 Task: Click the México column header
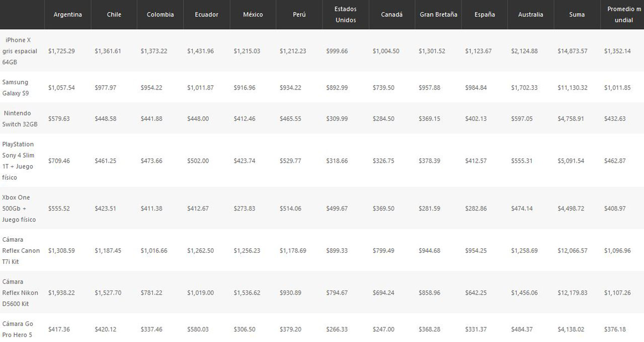(x=253, y=15)
